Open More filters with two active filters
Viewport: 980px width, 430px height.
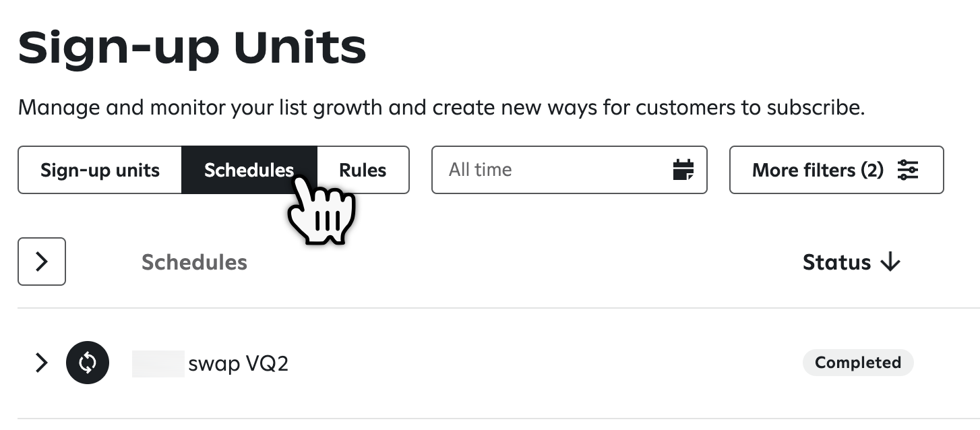click(x=836, y=170)
